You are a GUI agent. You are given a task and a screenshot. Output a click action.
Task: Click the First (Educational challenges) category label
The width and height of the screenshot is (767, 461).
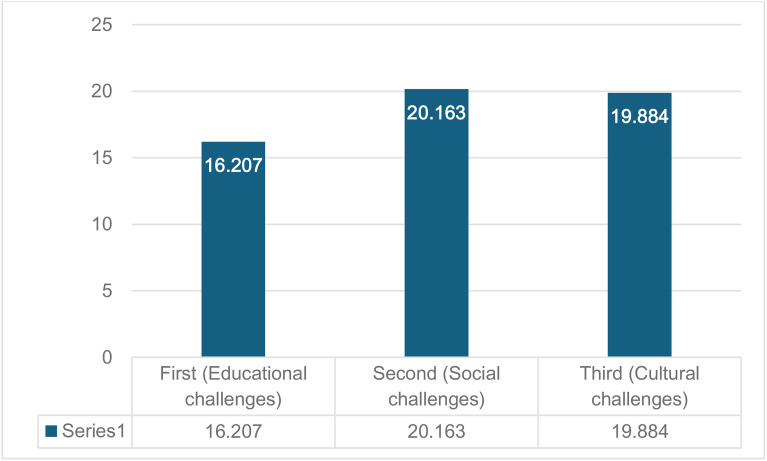pos(233,387)
